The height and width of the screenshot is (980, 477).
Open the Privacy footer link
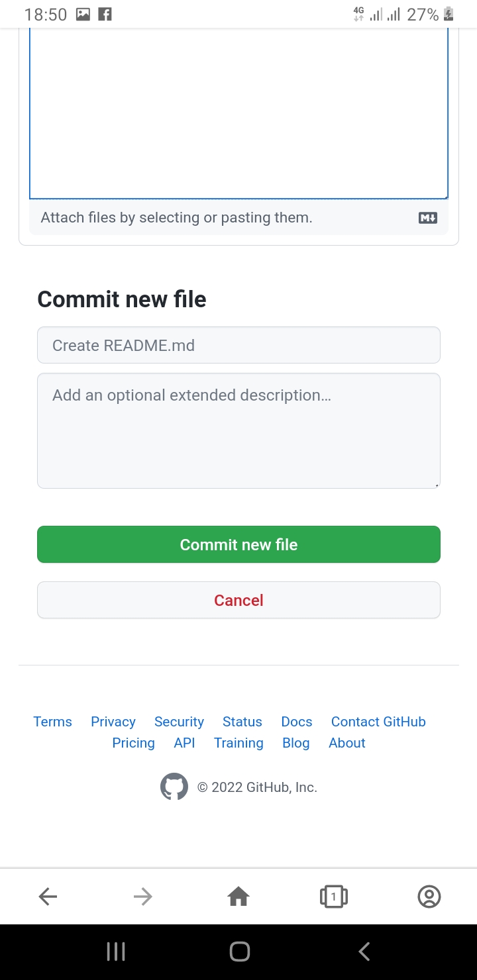(113, 722)
